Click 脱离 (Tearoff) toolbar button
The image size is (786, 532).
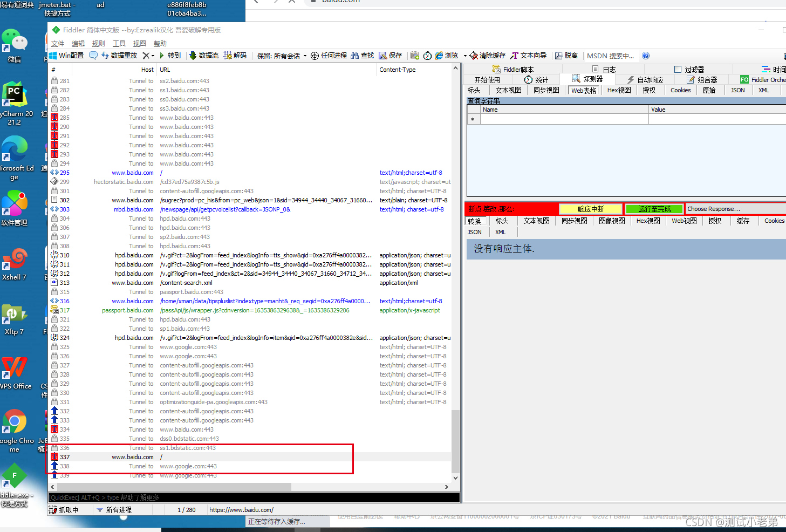(566, 56)
